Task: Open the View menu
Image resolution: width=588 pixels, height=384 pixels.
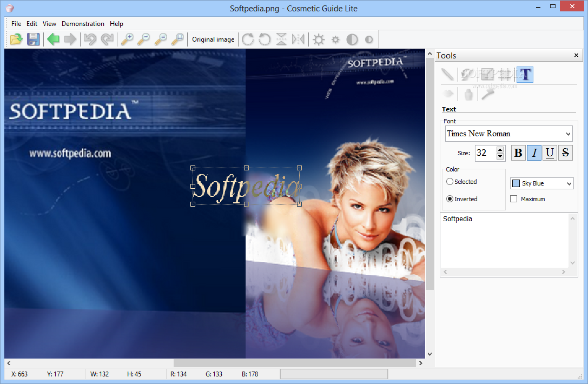Action: (49, 24)
